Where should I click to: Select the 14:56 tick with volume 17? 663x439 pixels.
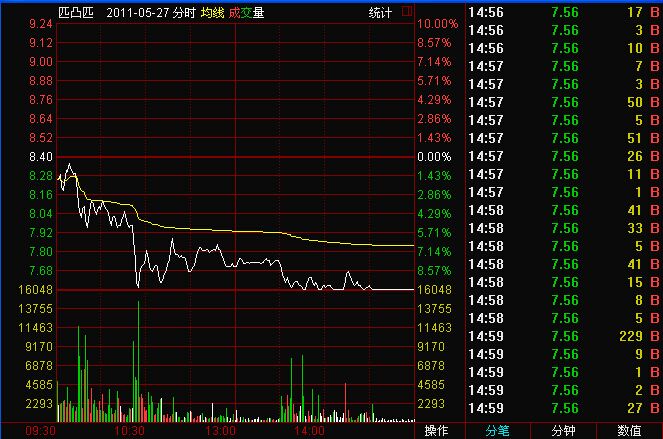[558, 11]
